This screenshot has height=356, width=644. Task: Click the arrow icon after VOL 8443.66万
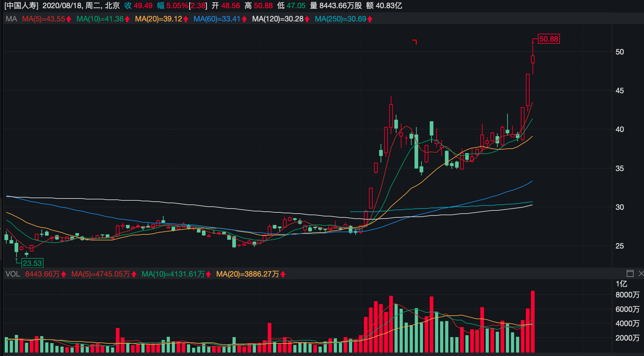64,274
